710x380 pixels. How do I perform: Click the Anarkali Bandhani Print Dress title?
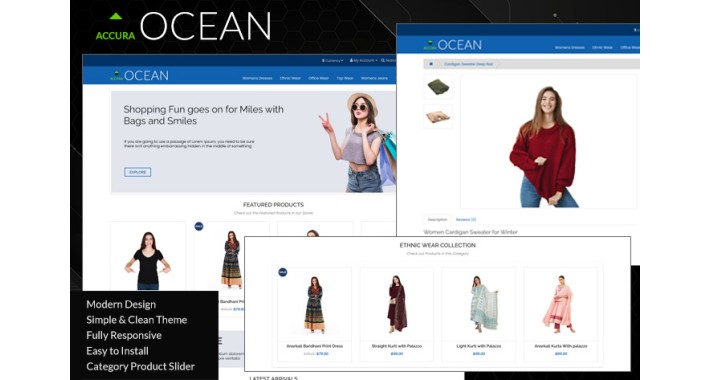pyautogui.click(x=314, y=346)
